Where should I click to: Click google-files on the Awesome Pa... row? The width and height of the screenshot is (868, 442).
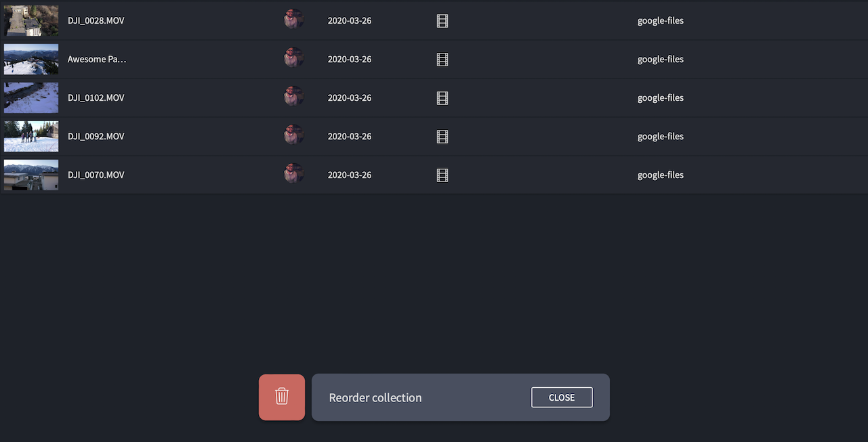tap(659, 59)
